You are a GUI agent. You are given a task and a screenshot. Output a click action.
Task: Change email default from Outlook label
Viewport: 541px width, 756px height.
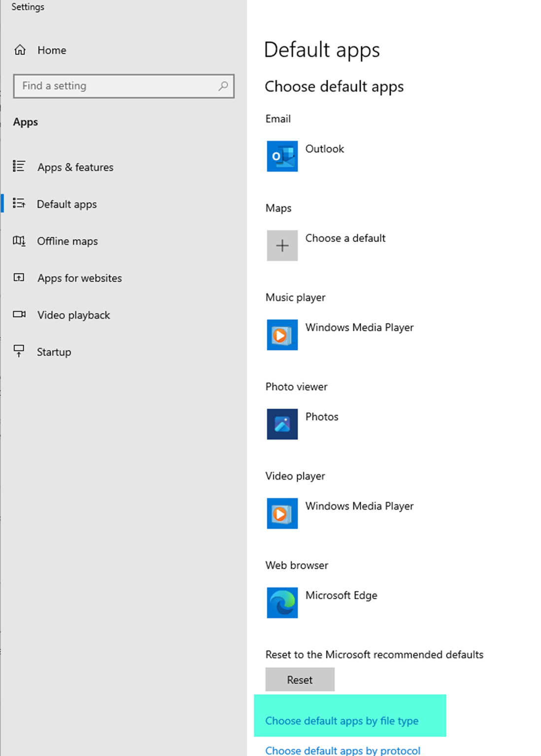[325, 149]
